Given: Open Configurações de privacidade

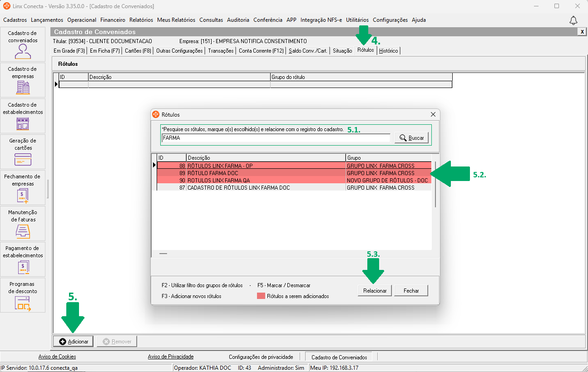Looking at the screenshot, I should tap(261, 357).
